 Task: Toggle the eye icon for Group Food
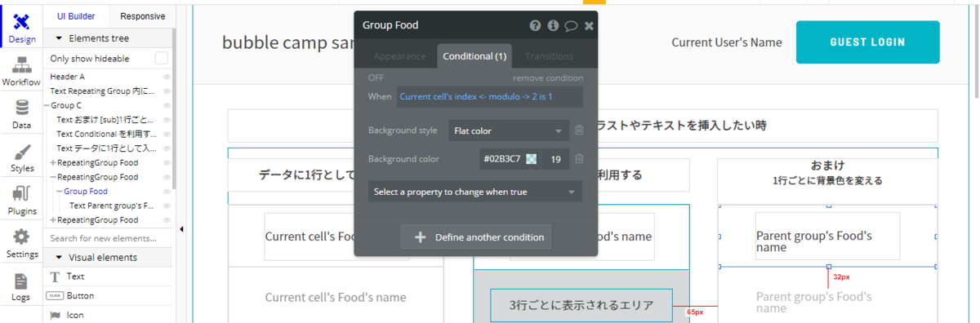pos(167,192)
